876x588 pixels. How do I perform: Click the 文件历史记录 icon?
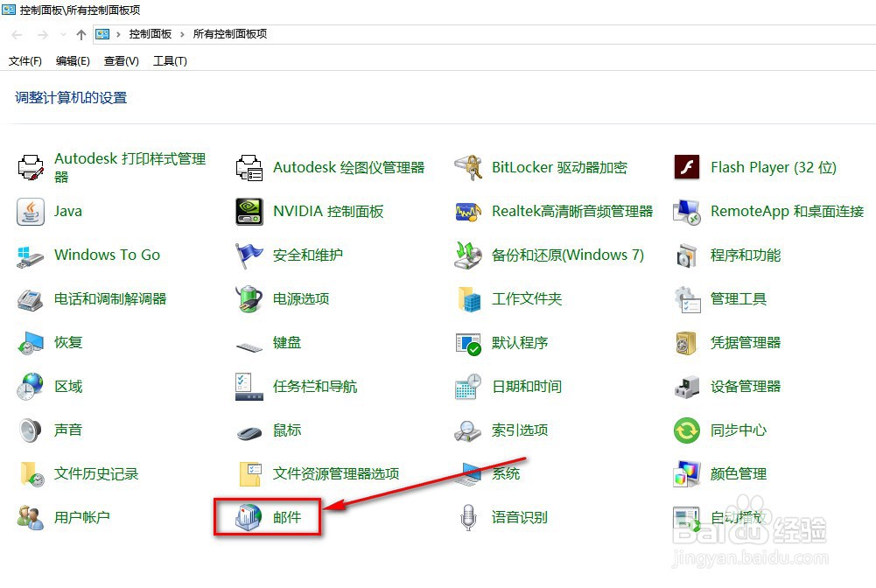click(x=32, y=474)
